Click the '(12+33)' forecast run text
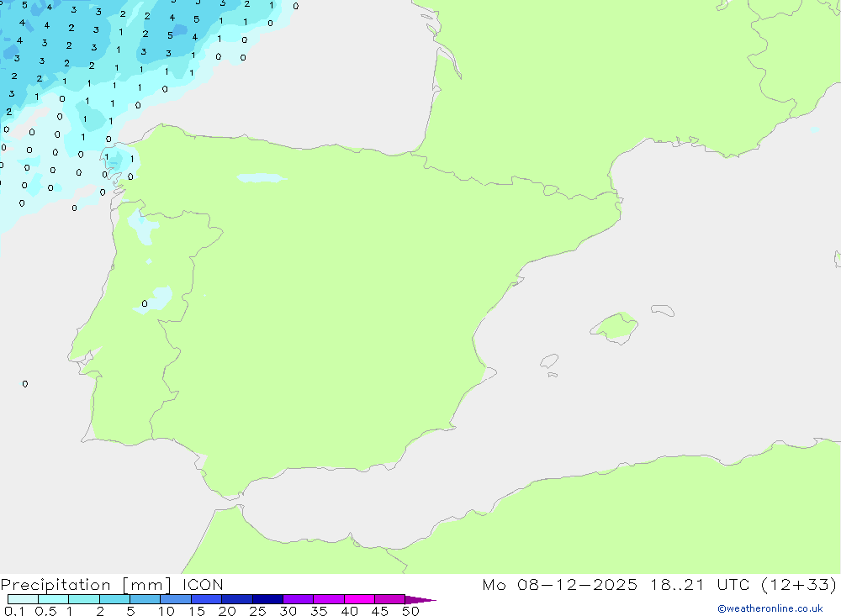Viewport: 841px width, 616px height. [x=799, y=584]
